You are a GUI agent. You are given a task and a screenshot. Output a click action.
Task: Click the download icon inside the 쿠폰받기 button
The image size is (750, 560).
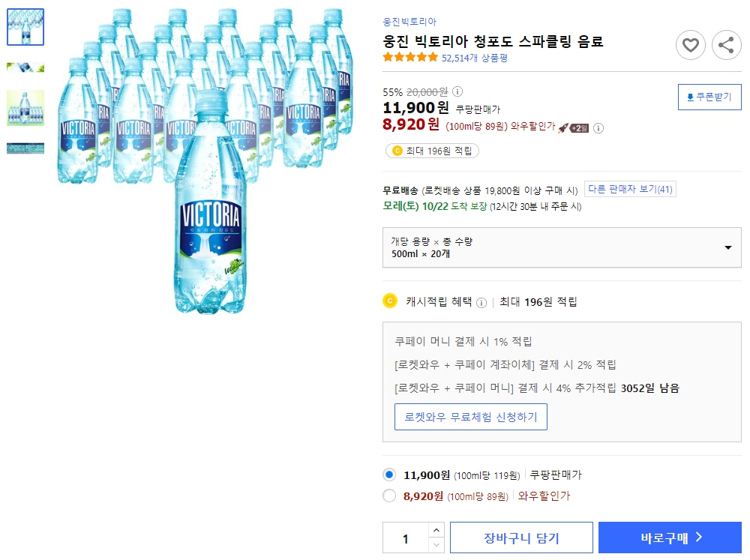[x=691, y=97]
